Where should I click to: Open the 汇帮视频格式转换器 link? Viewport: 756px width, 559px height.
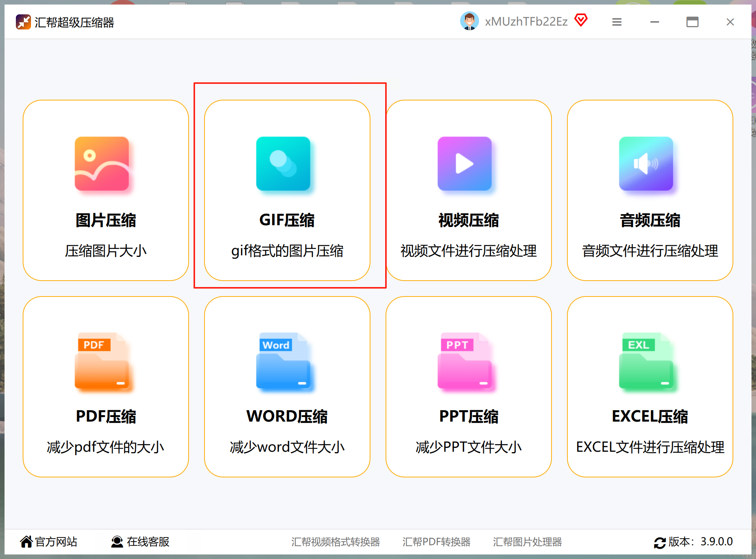335,542
